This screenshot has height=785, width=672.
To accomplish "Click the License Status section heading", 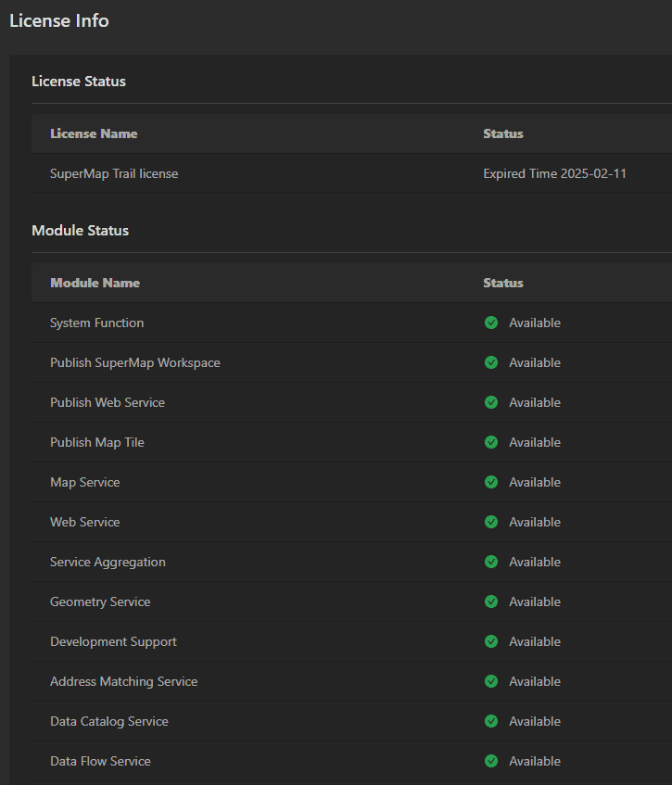I will tap(79, 82).
